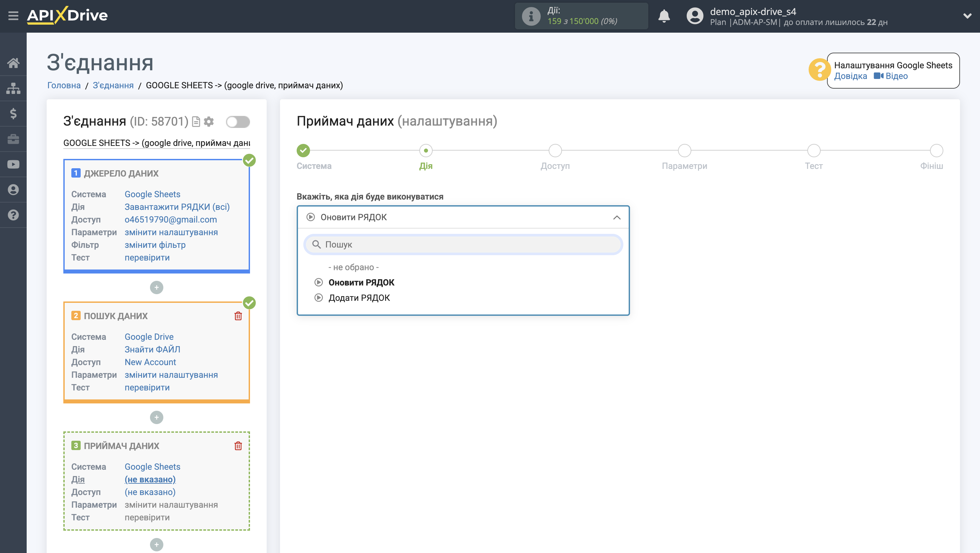
Task: Open the help question sidebar icon
Action: click(13, 215)
